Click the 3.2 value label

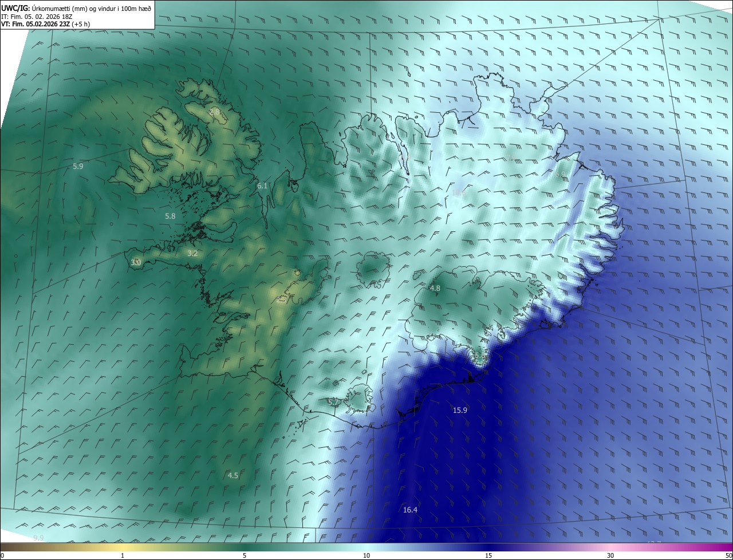point(192,253)
